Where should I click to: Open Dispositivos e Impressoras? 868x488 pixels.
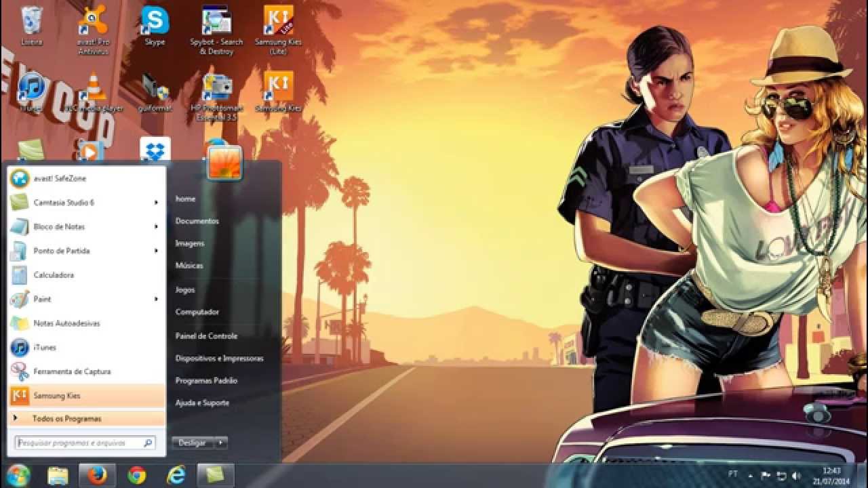coord(219,358)
